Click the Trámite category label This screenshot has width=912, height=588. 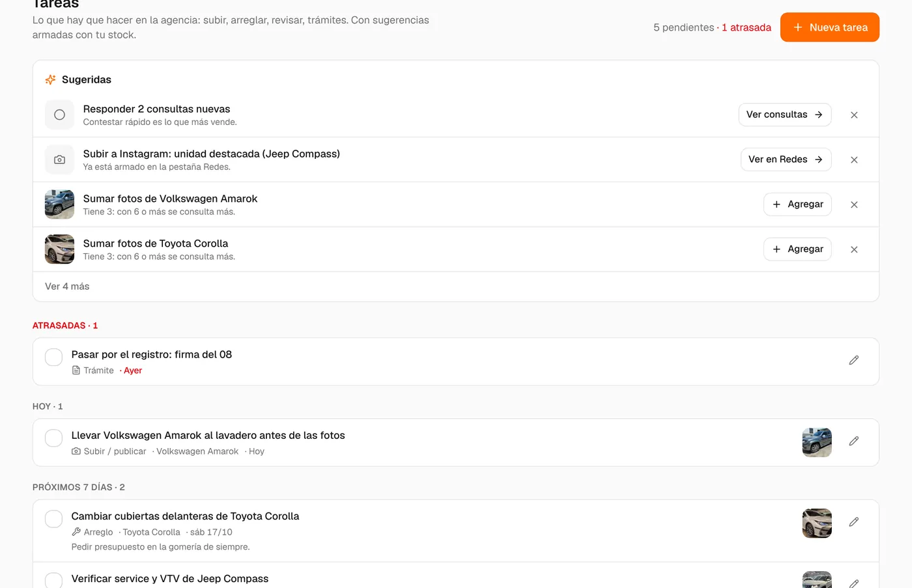pos(98,371)
